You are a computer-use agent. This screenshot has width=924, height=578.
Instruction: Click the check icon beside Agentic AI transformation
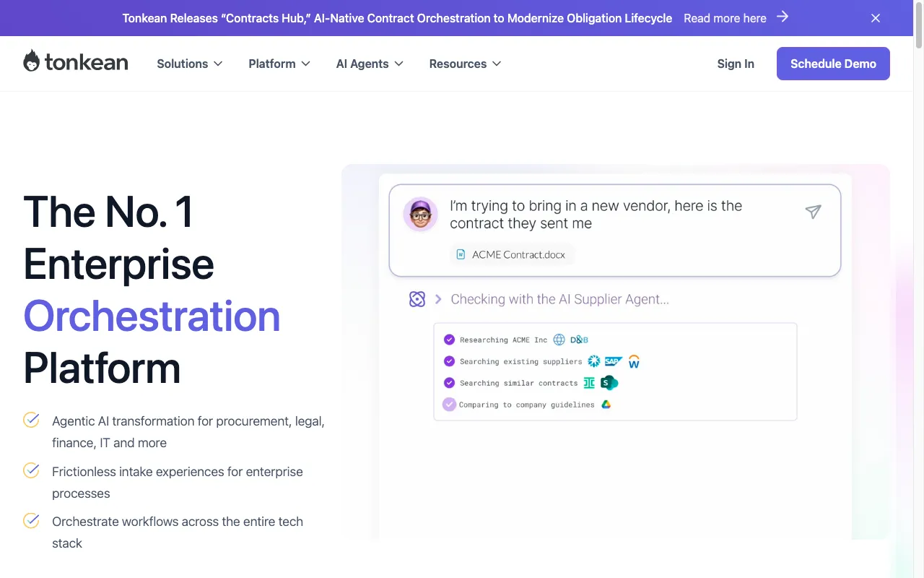pyautogui.click(x=31, y=420)
